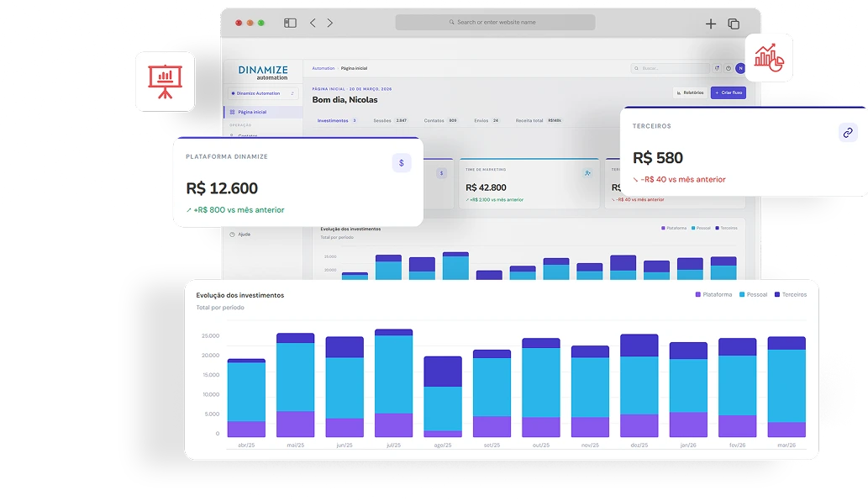Click the Criar fluxo button

pyautogui.click(x=729, y=92)
